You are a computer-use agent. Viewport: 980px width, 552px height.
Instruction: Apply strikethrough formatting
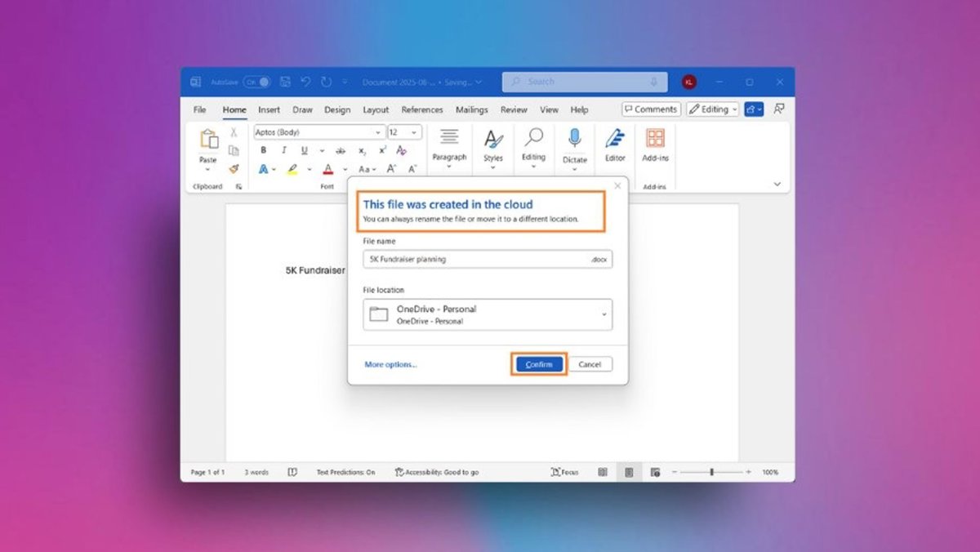click(341, 151)
